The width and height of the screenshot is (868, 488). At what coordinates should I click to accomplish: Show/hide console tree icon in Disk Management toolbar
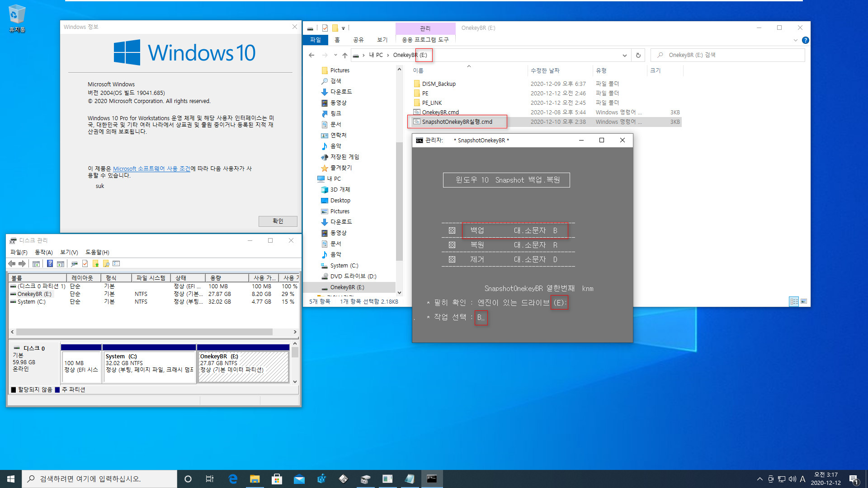pos(36,264)
